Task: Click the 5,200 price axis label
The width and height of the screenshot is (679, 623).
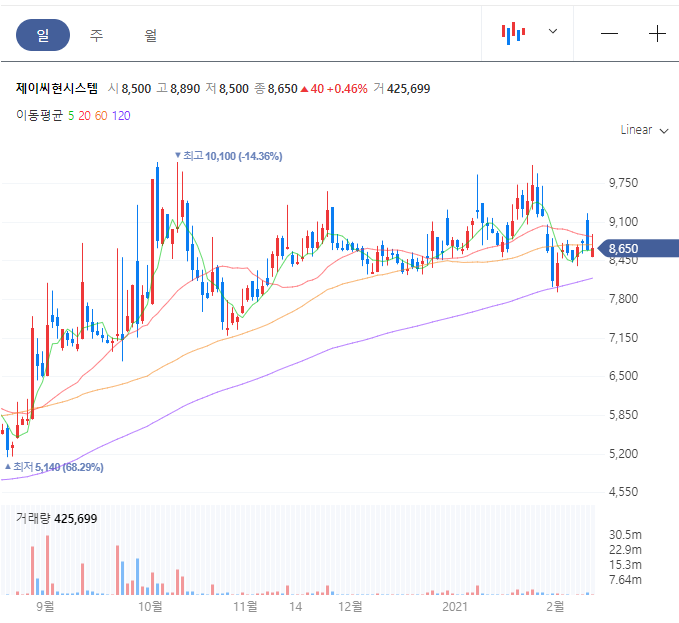Action: point(623,454)
